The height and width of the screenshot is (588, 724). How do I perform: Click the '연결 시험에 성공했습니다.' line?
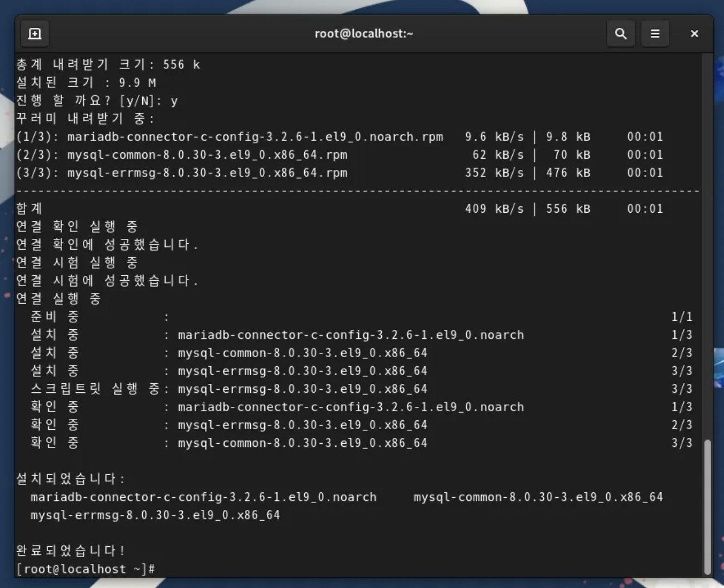(x=107, y=281)
